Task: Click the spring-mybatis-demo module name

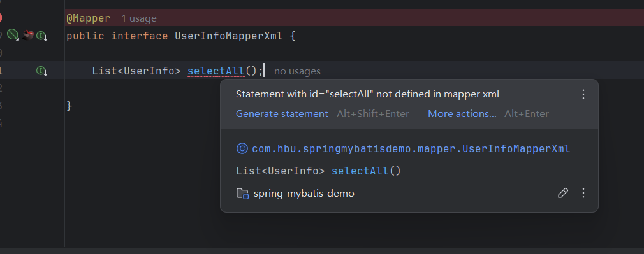Action: (304, 194)
